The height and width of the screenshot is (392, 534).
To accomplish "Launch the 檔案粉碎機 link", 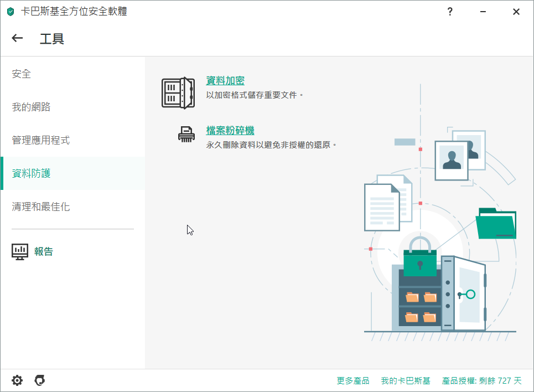I will pyautogui.click(x=230, y=131).
